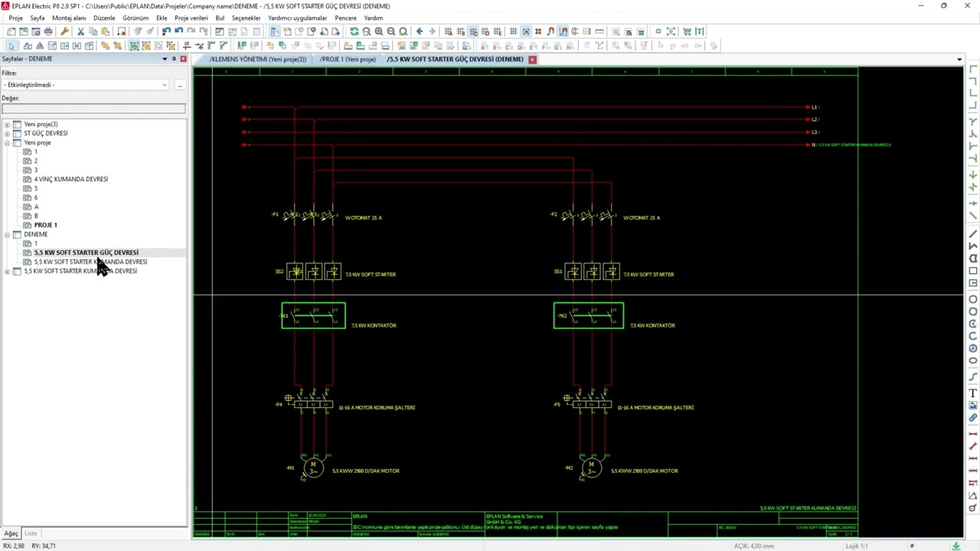The width and height of the screenshot is (980, 551).
Task: Click the Zoom in magnifier icon
Action: 378,31
